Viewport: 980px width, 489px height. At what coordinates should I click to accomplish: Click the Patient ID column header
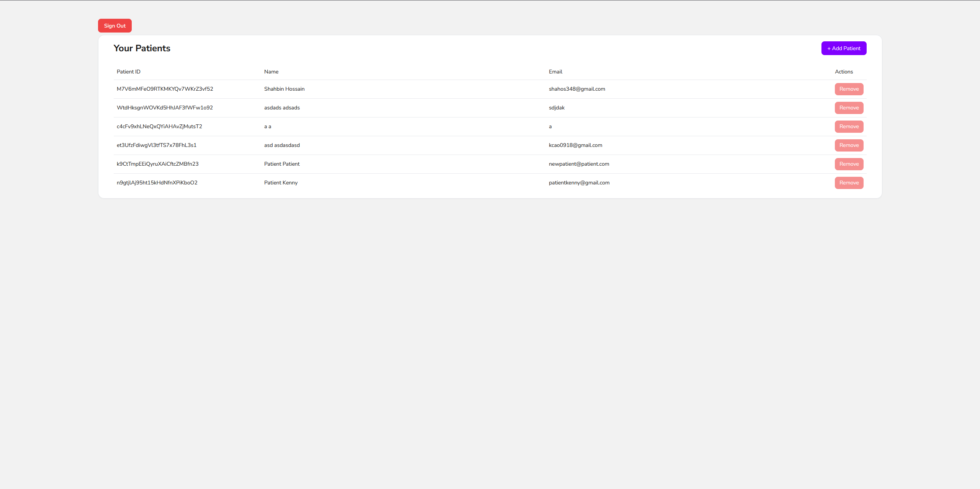pos(128,72)
